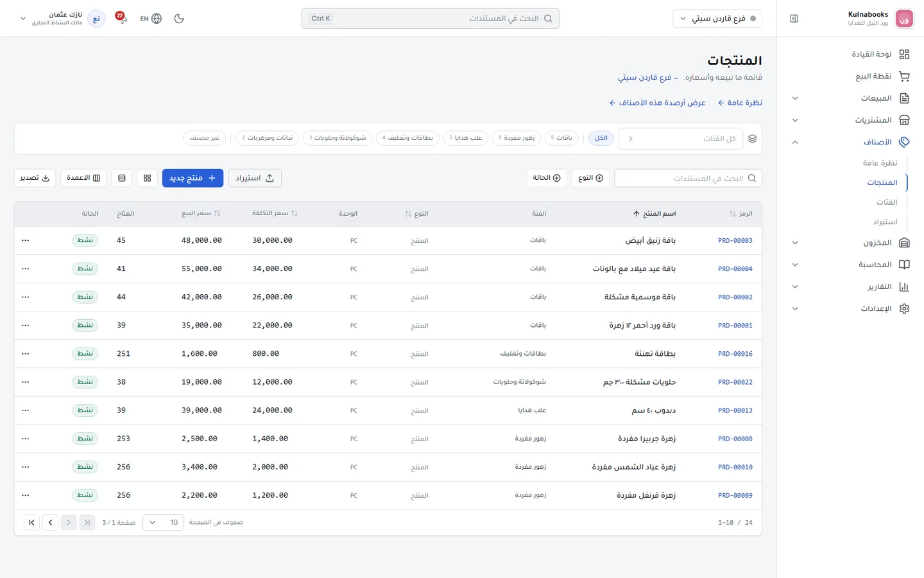Open rows per page dropdown 10
The width and height of the screenshot is (924, 578).
tap(164, 523)
